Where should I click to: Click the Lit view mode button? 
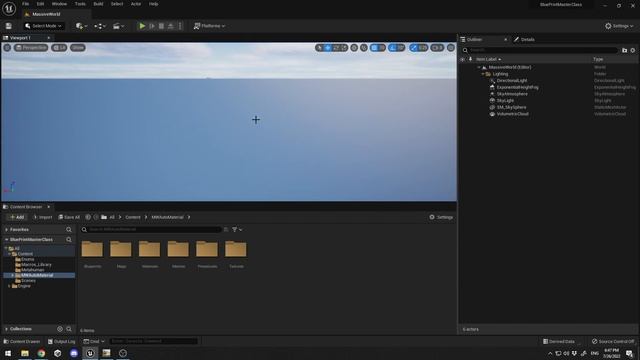coord(60,48)
